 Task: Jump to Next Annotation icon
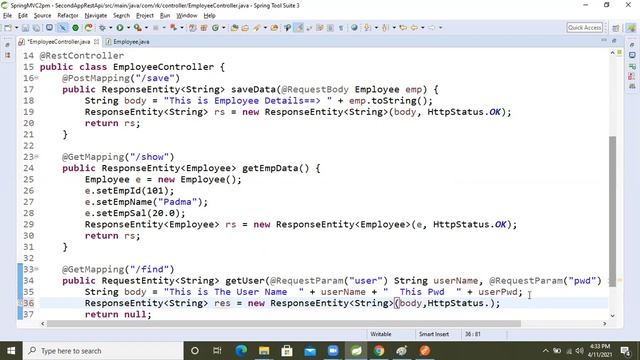pyautogui.click(x=367, y=28)
